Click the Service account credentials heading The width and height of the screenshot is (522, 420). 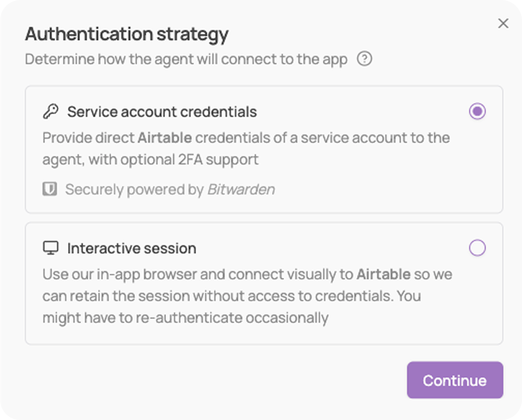[162, 112]
